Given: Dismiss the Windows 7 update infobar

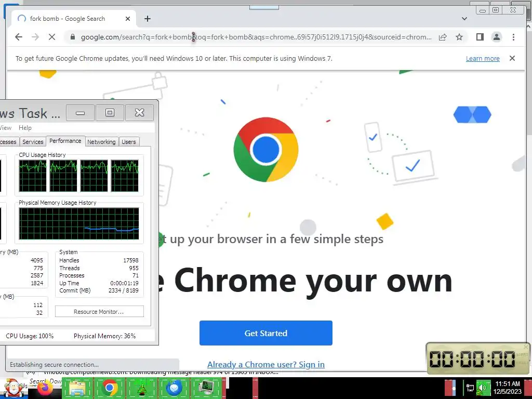Looking at the screenshot, I should point(512,58).
